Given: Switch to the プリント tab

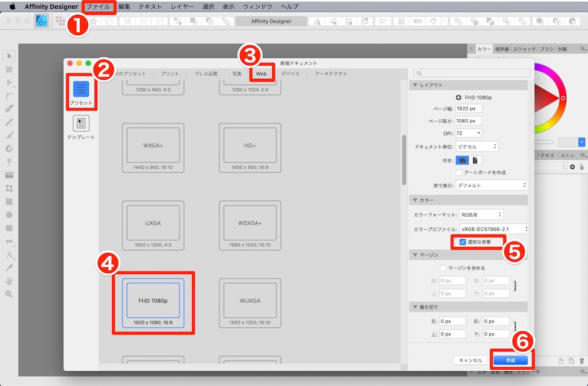Looking at the screenshot, I should click(x=170, y=74).
